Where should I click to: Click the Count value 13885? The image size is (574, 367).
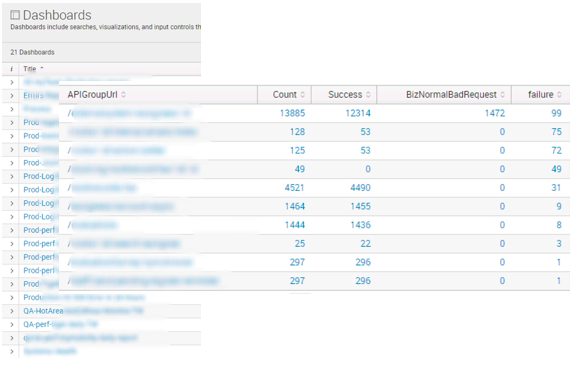(x=292, y=113)
